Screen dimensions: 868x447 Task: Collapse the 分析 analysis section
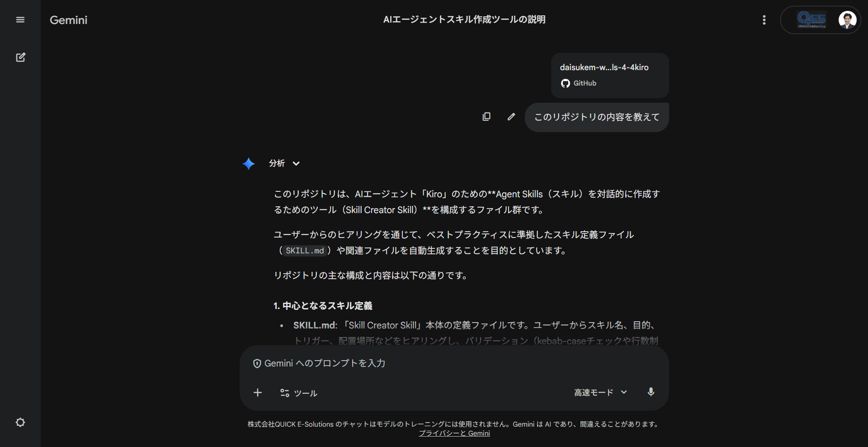pyautogui.click(x=296, y=164)
